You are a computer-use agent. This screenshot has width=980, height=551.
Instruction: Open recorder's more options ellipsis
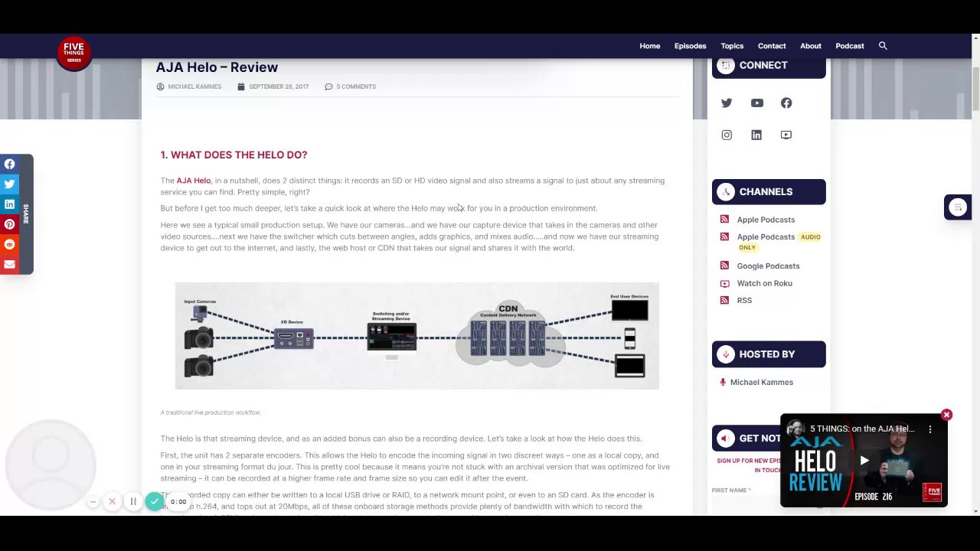[x=93, y=502]
